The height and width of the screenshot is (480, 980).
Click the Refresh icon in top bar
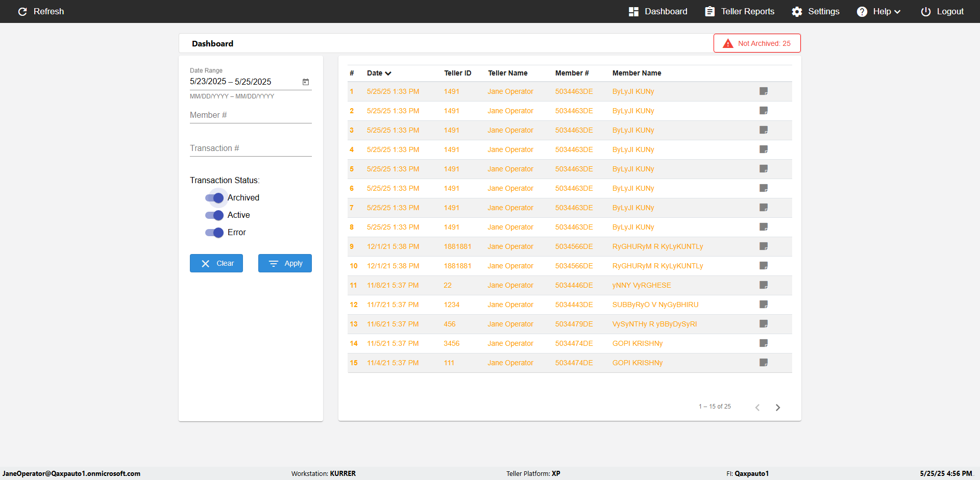point(22,11)
